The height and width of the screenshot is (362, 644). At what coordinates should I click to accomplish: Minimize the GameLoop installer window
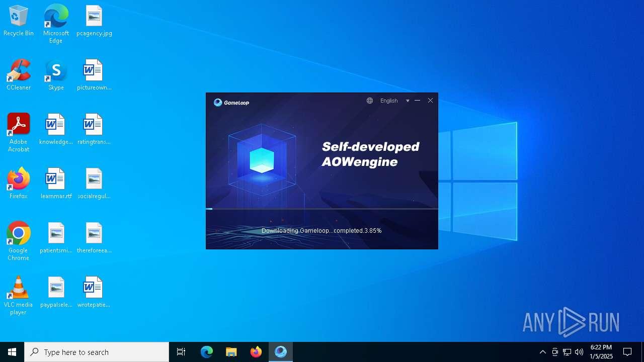(417, 101)
